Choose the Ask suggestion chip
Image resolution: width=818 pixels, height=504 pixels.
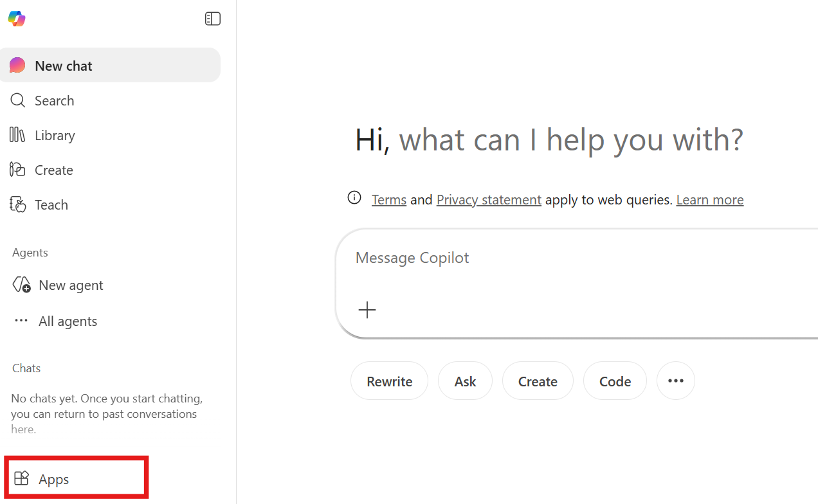point(465,381)
